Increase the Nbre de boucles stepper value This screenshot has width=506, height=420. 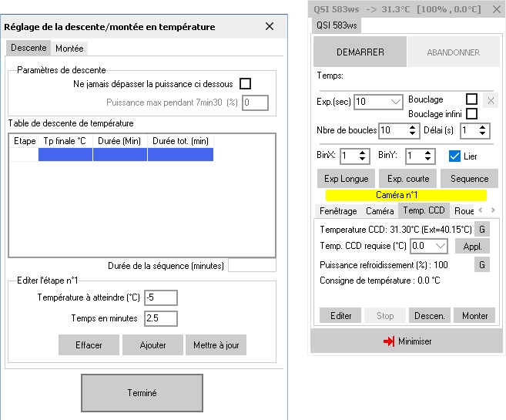pos(411,126)
